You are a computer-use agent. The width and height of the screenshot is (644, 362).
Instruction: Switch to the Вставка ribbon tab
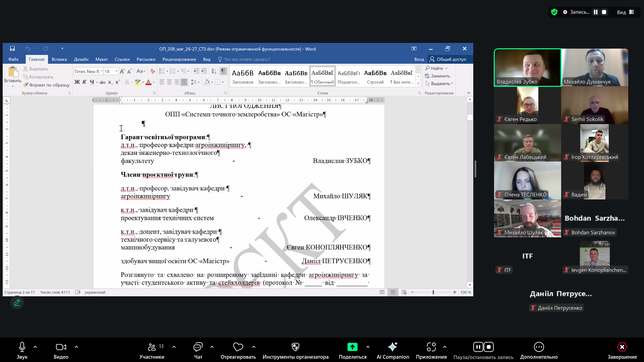(x=59, y=59)
